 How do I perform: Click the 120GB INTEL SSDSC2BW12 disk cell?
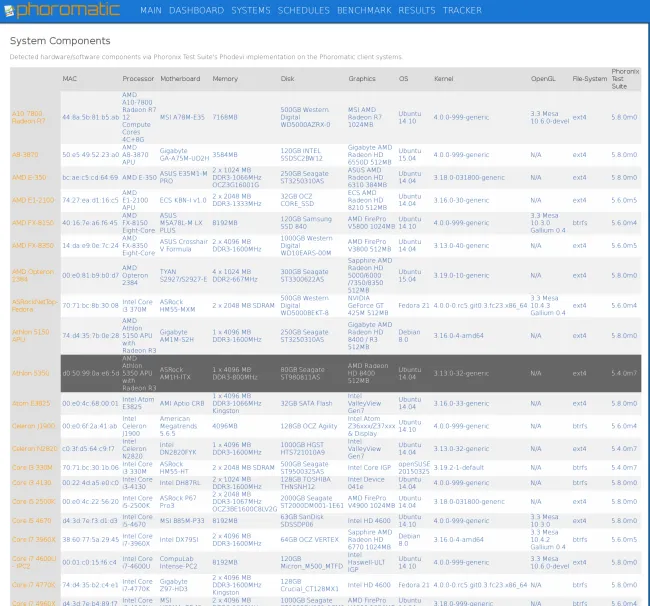coord(301,155)
